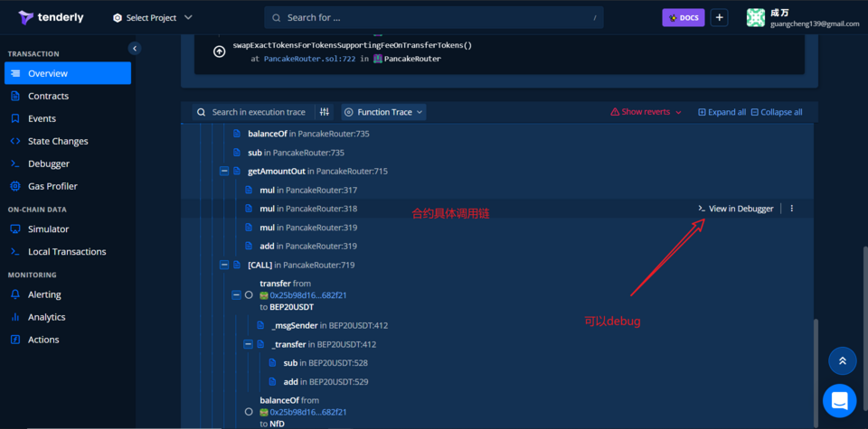Image resolution: width=868 pixels, height=429 pixels.
Task: Open Local Transactions in the sidebar
Action: click(x=68, y=252)
